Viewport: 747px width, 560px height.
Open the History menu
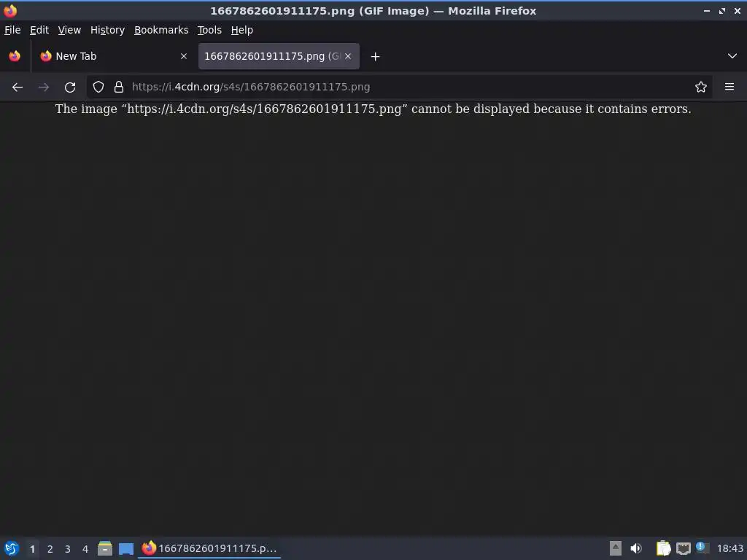coord(108,30)
